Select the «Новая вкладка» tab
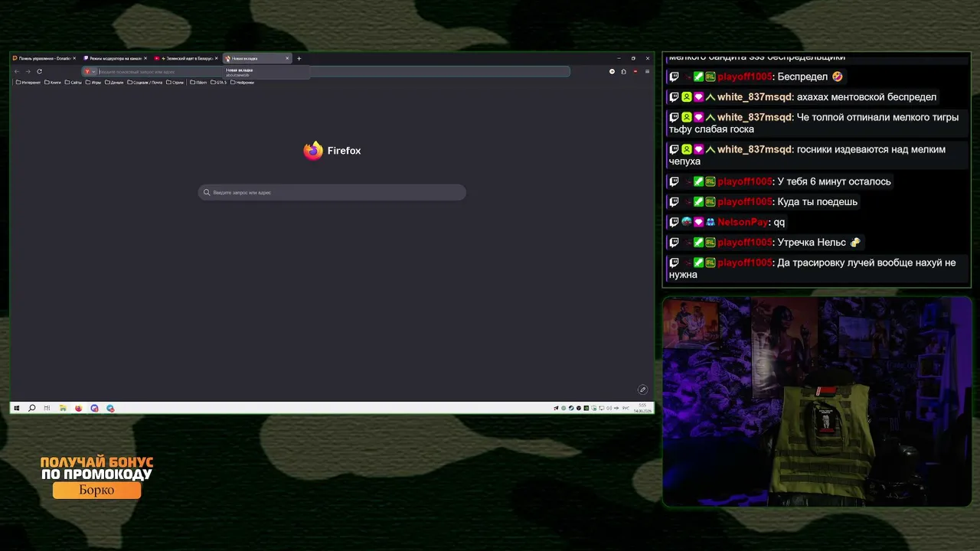Image resolution: width=980 pixels, height=551 pixels. pyautogui.click(x=256, y=58)
